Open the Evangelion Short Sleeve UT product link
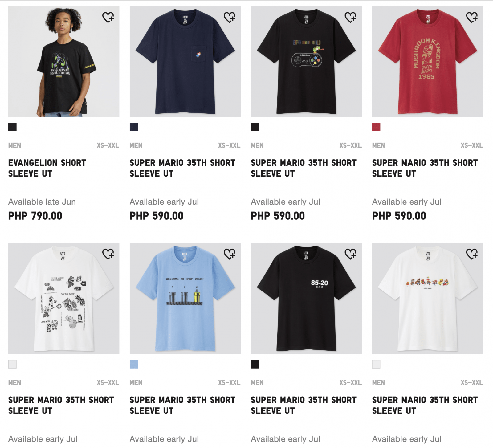493x448 pixels. [47, 168]
